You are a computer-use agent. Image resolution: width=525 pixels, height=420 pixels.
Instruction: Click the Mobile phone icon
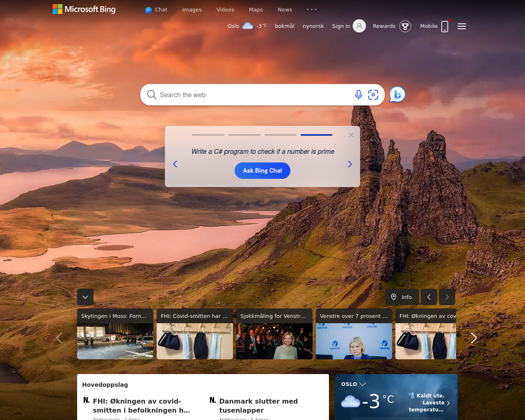tap(445, 26)
